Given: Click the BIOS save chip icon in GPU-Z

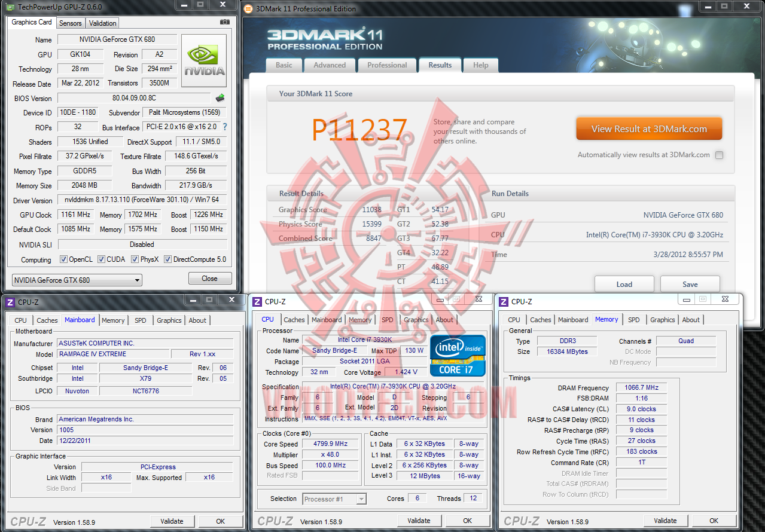Looking at the screenshot, I should (220, 98).
